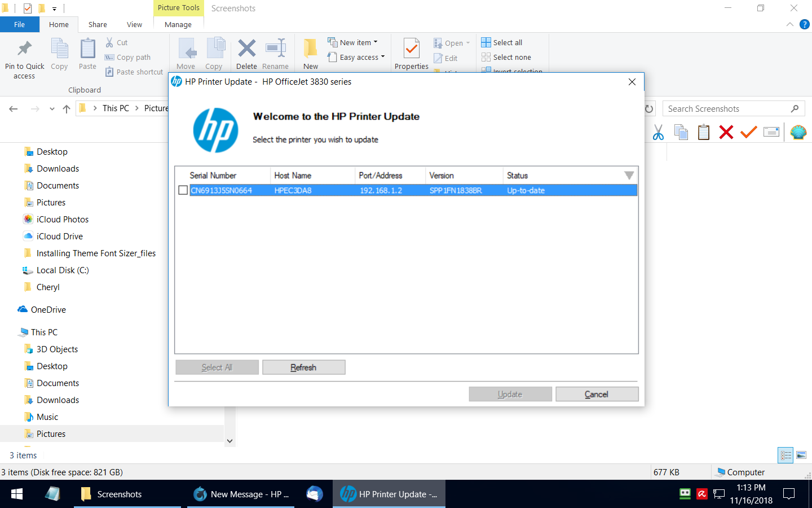Click Refresh in the HP Printer Update dialog

coord(304,367)
